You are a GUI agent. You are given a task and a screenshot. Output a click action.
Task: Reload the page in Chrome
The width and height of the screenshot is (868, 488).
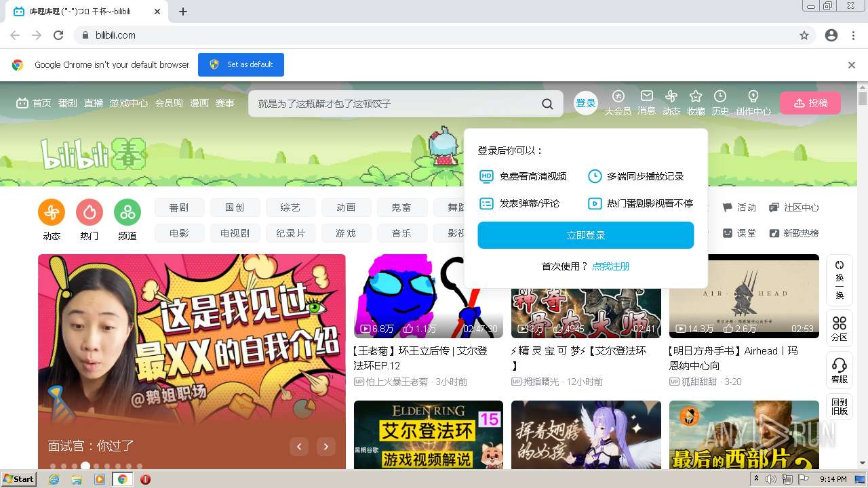pos(58,35)
